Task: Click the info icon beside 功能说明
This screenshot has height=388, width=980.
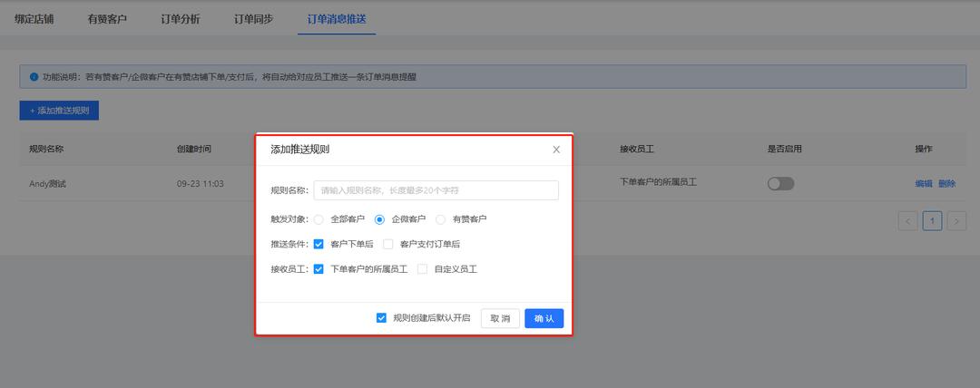Action: [34, 77]
